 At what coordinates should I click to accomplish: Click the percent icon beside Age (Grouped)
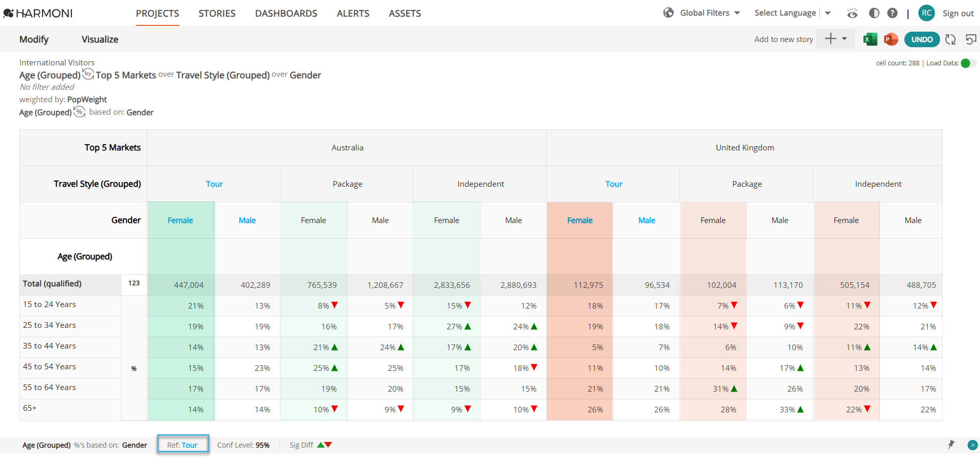(x=79, y=112)
